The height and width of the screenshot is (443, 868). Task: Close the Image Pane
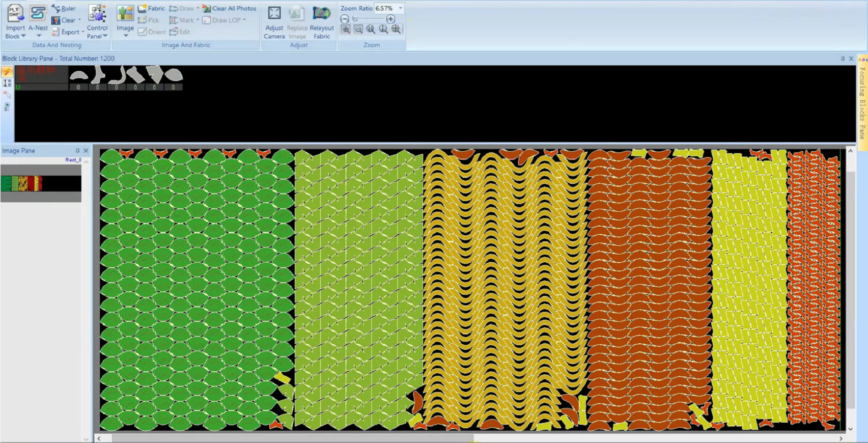(86, 151)
